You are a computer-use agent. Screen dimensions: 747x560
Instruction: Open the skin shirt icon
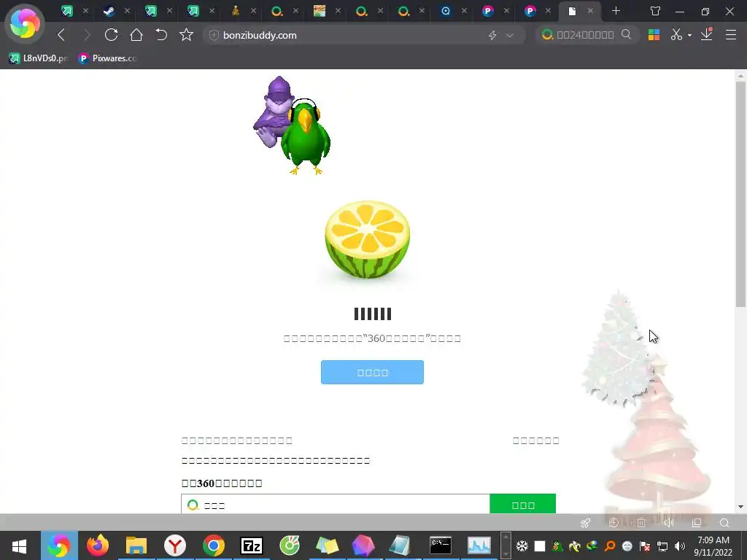pos(656,11)
